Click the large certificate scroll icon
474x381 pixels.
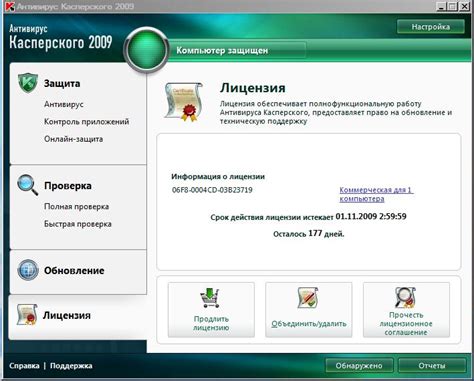pos(184,102)
